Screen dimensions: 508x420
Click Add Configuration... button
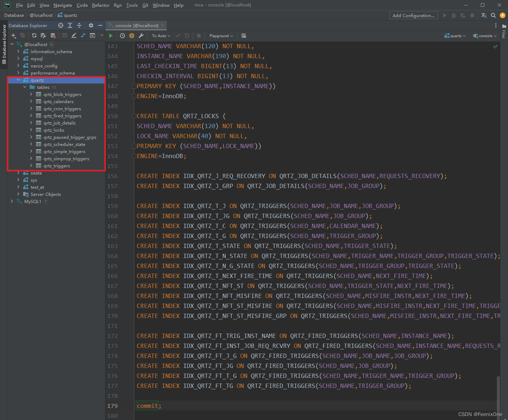(413, 15)
